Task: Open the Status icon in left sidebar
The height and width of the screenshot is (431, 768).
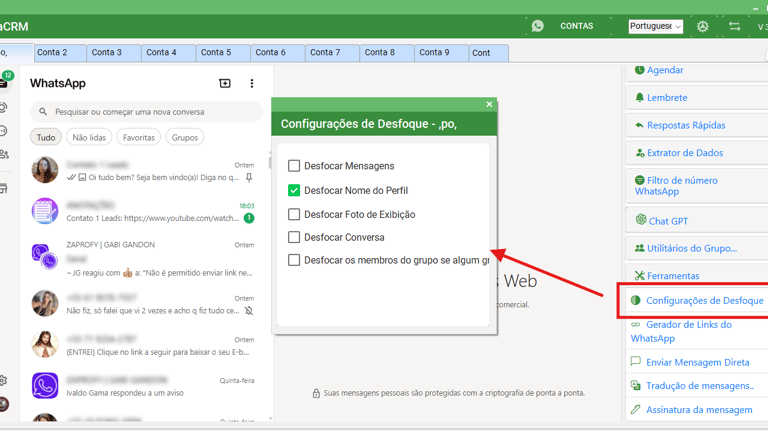Action: pos(3,107)
